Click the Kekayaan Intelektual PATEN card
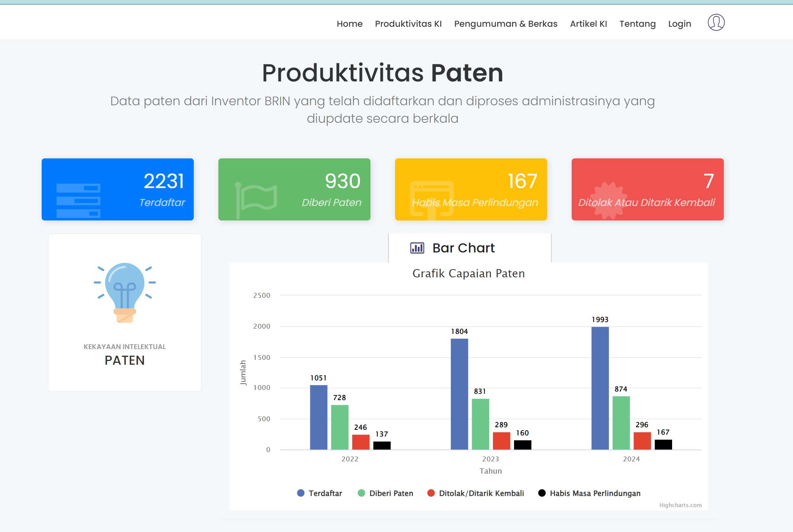 [125, 313]
